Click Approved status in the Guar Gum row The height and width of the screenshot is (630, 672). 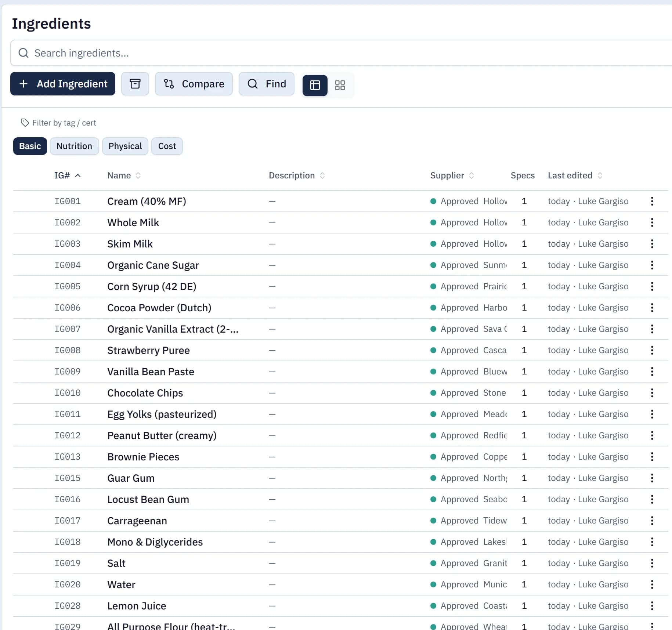pyautogui.click(x=455, y=478)
